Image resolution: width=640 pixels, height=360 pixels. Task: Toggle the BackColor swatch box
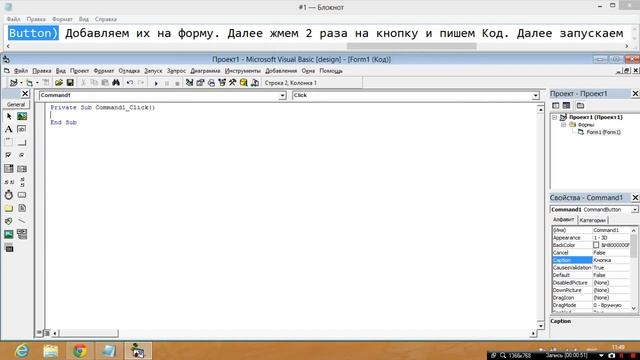point(596,245)
